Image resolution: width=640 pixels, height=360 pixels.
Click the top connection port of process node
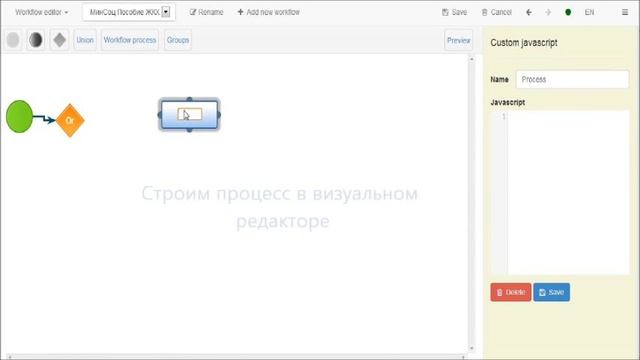(189, 99)
